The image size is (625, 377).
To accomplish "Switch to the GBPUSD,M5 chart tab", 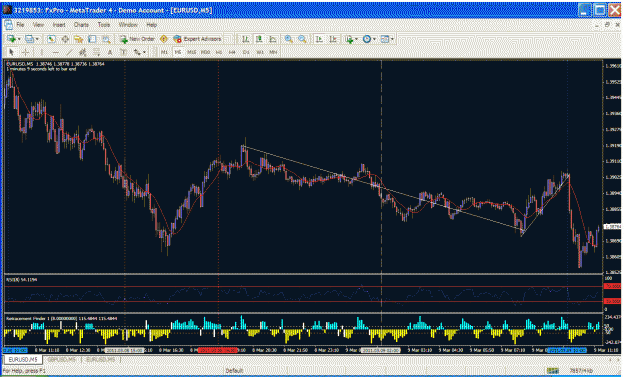I will point(61,359).
